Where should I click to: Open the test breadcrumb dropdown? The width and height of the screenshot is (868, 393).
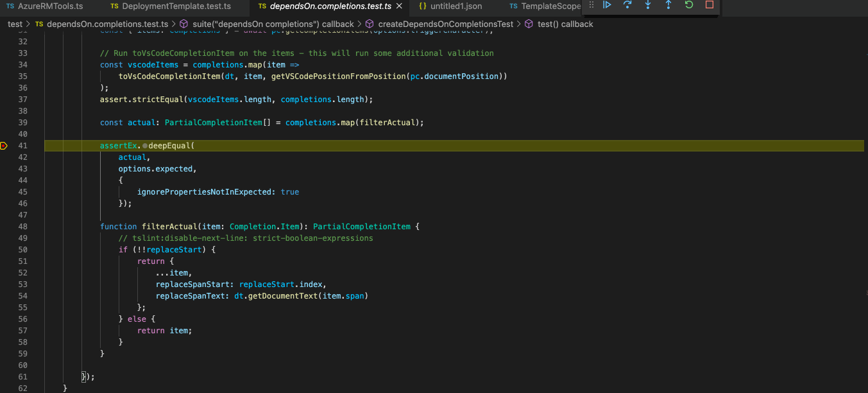(x=15, y=24)
